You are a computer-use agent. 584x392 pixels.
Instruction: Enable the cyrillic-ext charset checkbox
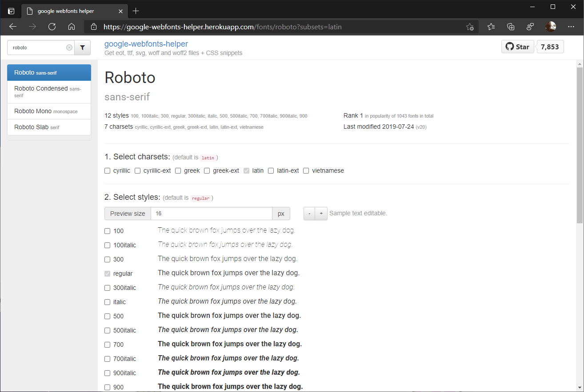tap(137, 170)
